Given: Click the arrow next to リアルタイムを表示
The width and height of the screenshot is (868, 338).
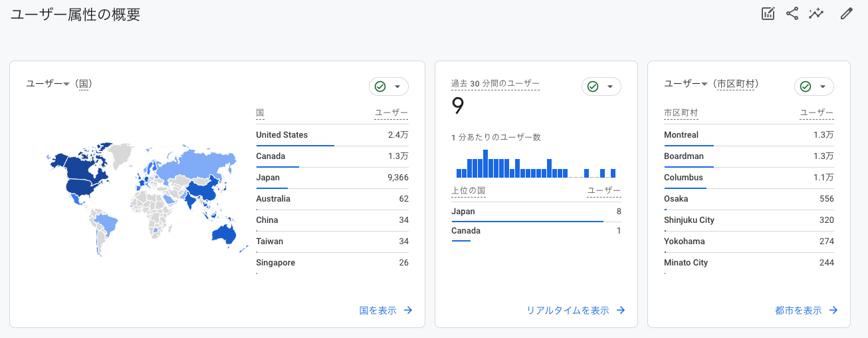Looking at the screenshot, I should pyautogui.click(x=621, y=310).
